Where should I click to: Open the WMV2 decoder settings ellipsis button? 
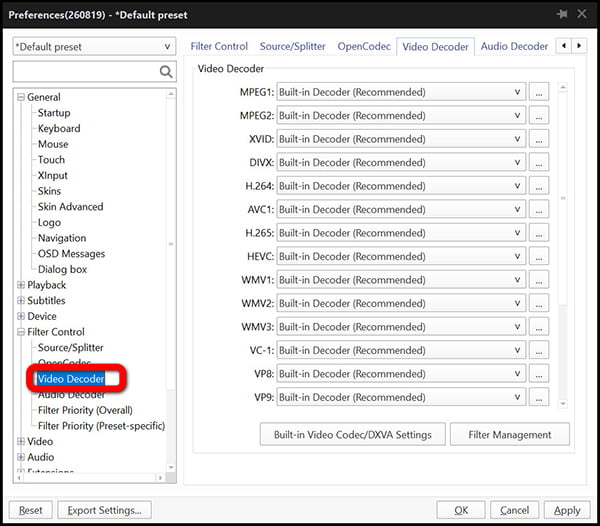click(539, 303)
